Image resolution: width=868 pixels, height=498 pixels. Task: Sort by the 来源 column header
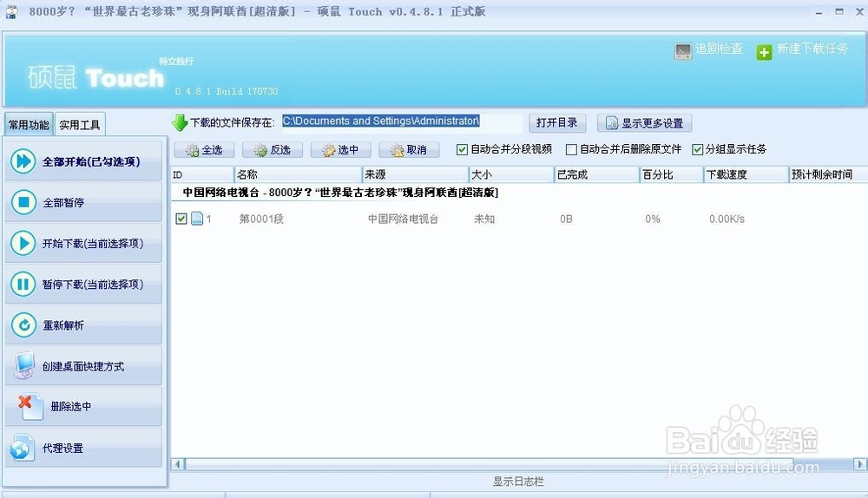416,174
